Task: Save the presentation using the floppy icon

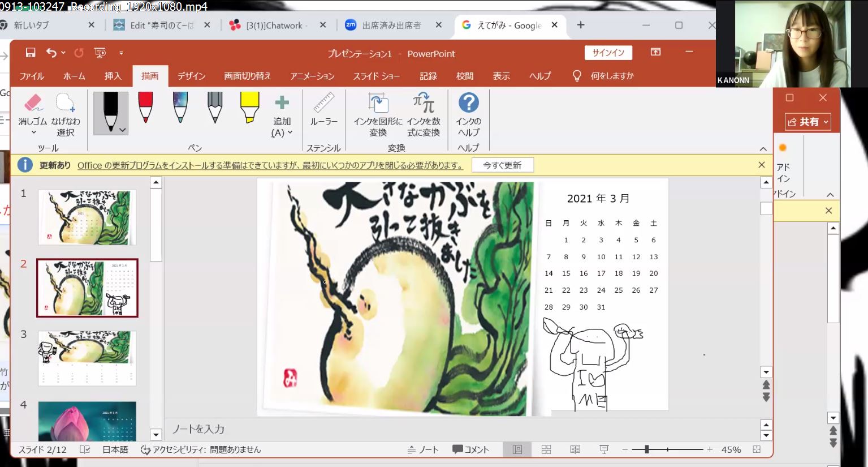Action: [31, 53]
